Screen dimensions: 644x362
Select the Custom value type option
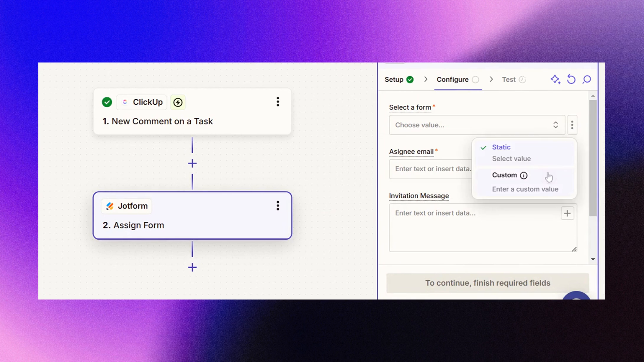click(x=505, y=175)
